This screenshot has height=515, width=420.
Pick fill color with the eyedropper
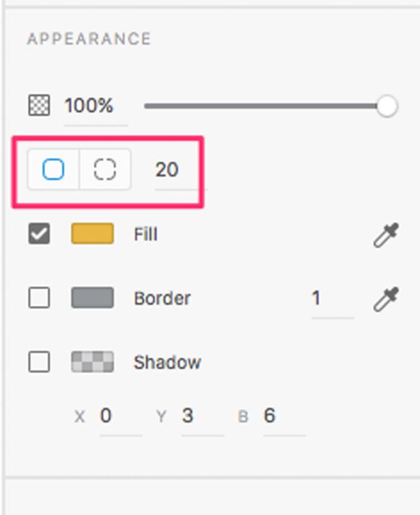click(x=387, y=234)
